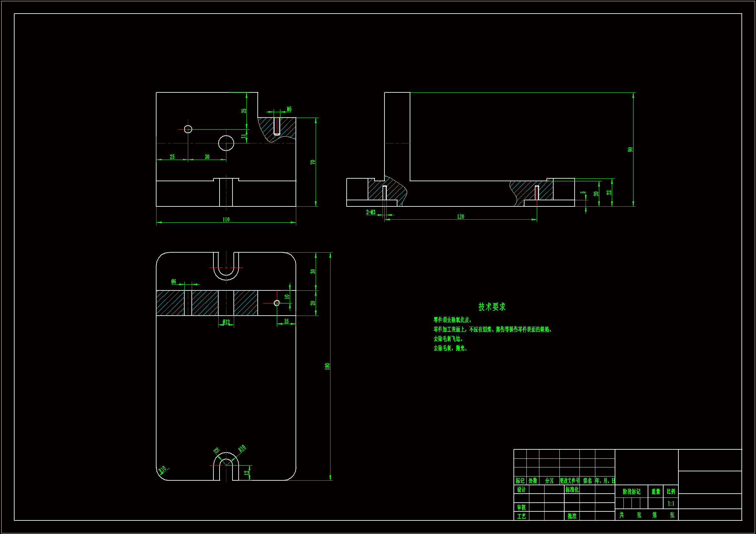
Task: Click the large circle in front view
Action: [x=226, y=143]
